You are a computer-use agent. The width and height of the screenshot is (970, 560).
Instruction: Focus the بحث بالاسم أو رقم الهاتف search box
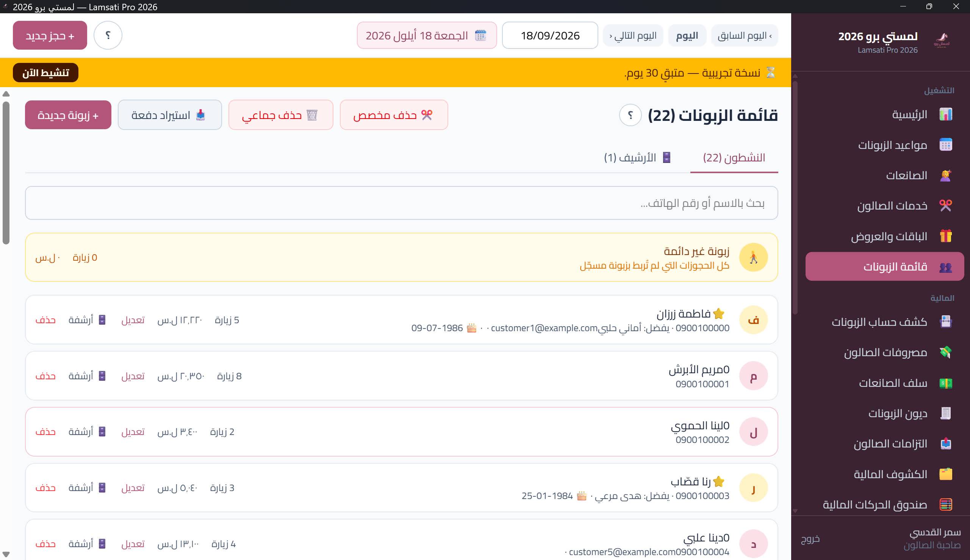pos(402,203)
